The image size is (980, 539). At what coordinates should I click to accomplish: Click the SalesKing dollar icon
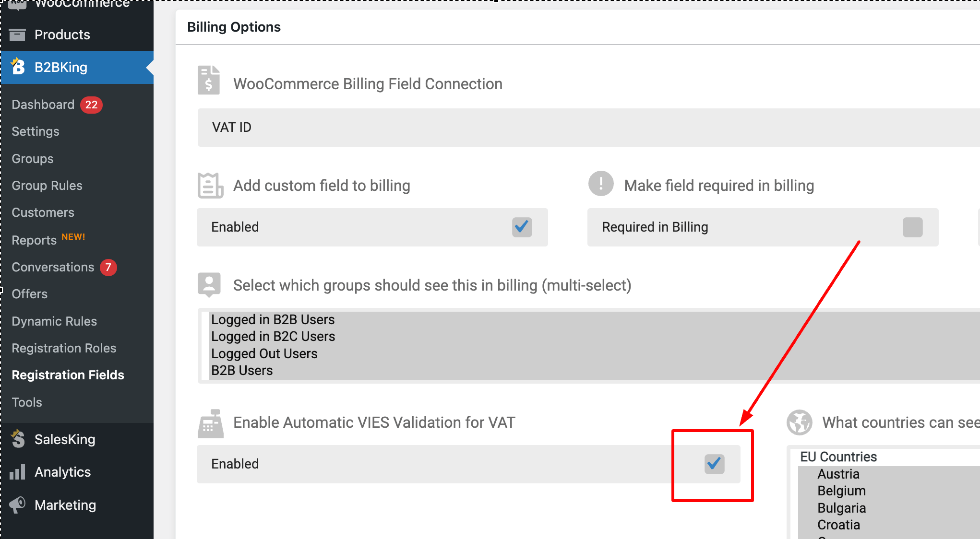(18, 439)
